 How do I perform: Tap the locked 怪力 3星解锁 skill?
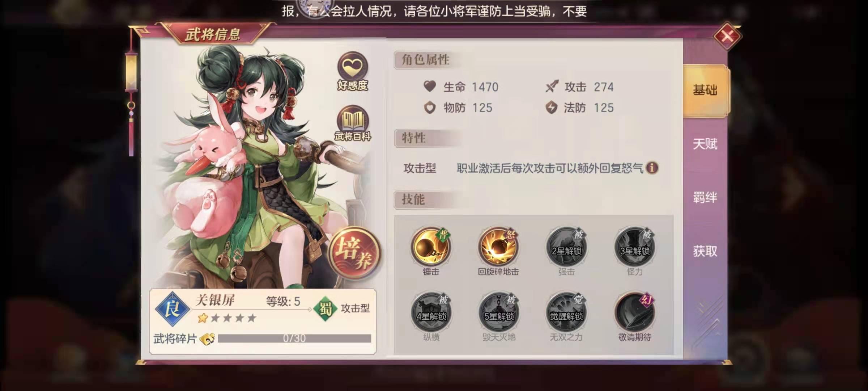point(634,247)
